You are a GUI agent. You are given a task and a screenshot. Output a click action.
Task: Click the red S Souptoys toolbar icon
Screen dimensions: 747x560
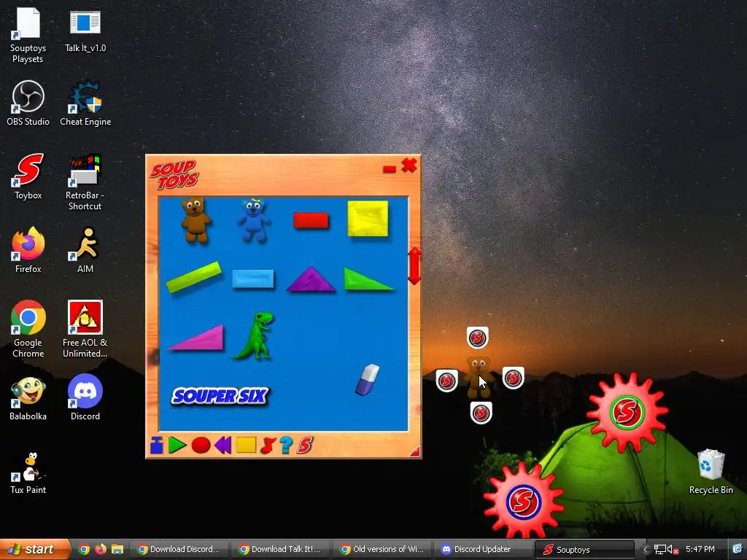tap(305, 446)
